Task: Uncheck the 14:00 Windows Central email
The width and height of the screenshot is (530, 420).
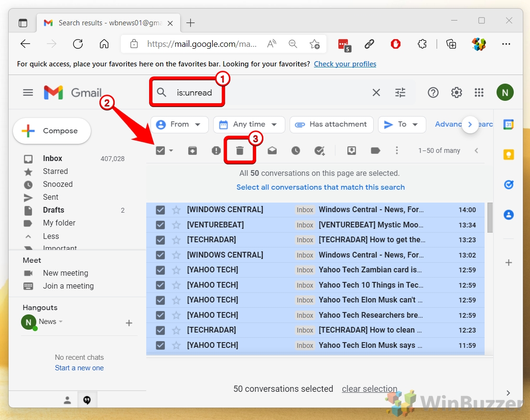Action: tap(160, 210)
